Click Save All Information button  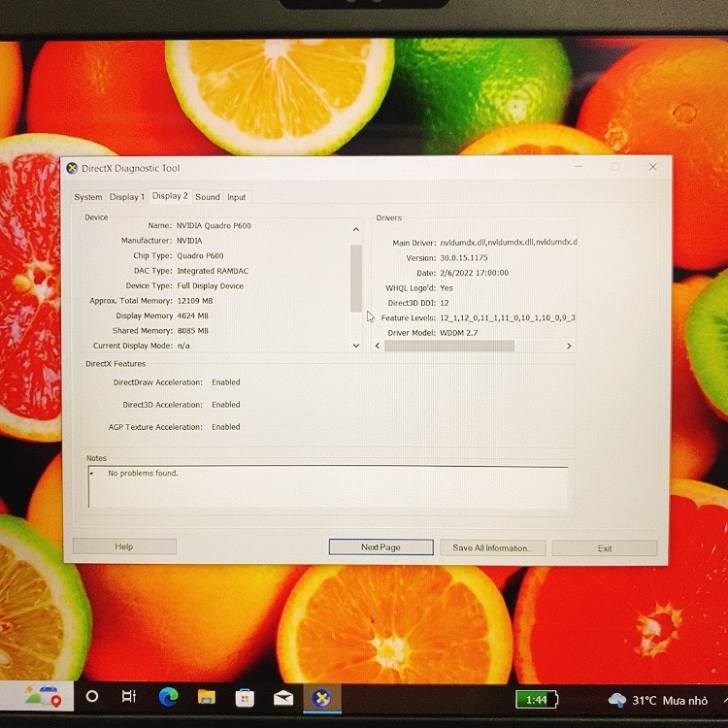click(x=492, y=547)
